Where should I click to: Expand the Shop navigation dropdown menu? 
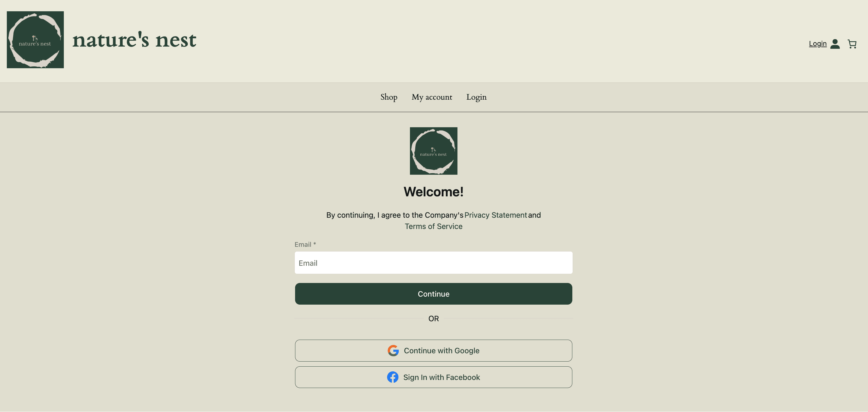(x=389, y=97)
